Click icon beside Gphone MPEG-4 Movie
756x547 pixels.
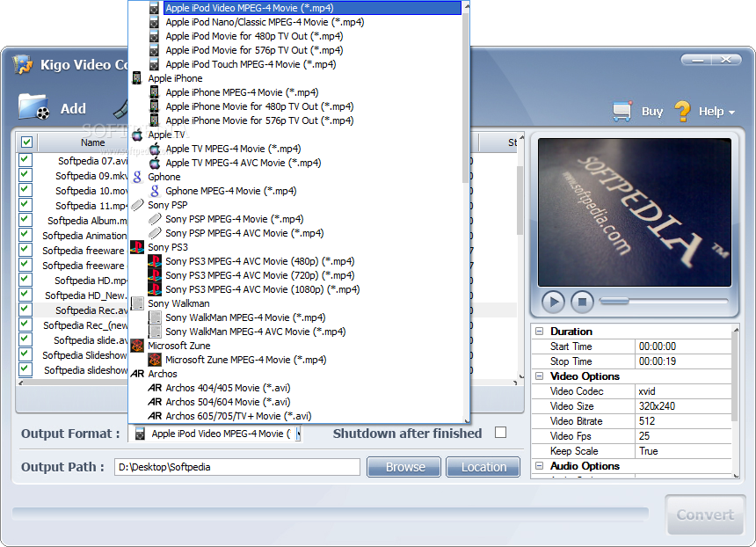[155, 191]
